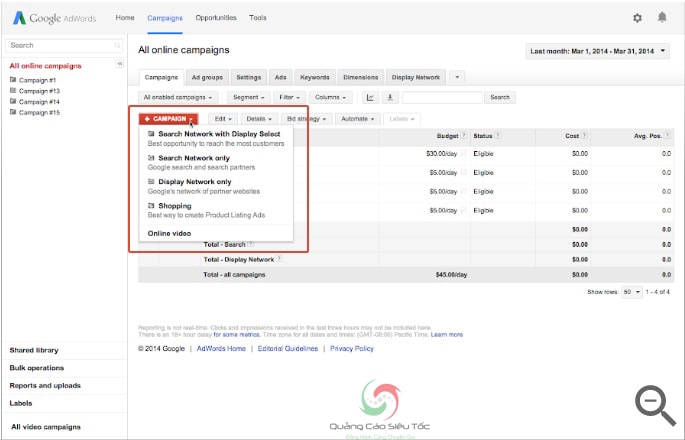Open Campaign #1 in sidebar

[x=37, y=80]
